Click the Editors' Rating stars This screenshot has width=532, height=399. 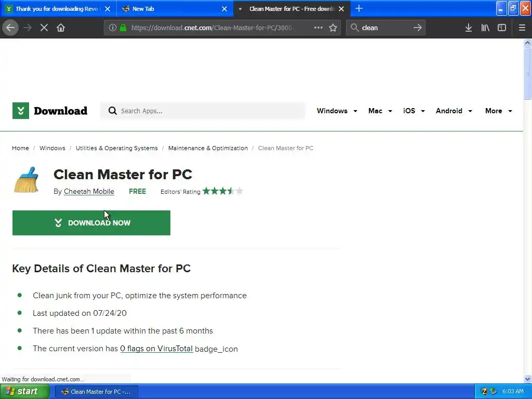[222, 191]
